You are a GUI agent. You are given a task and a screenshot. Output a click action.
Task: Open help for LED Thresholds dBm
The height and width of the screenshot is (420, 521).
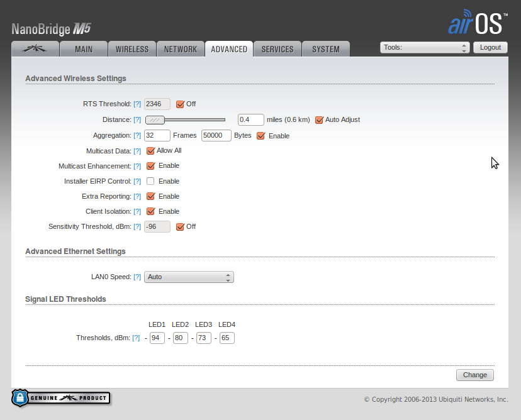pyautogui.click(x=136, y=338)
